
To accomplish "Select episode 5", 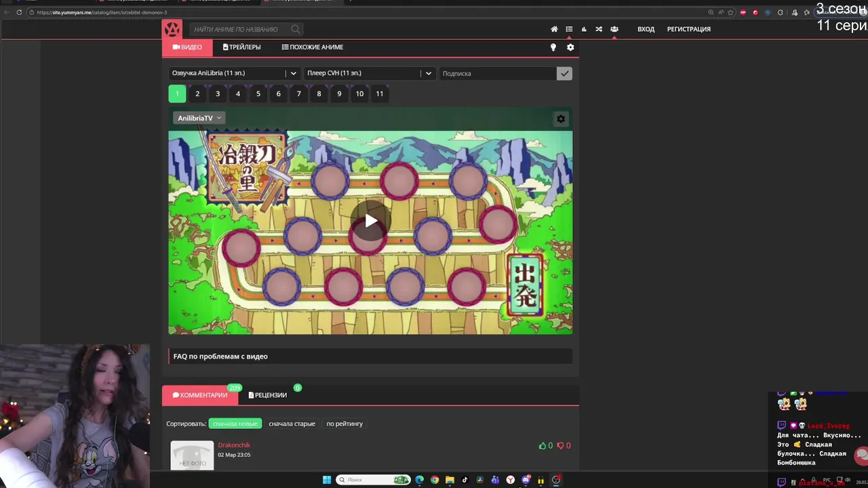I will click(258, 94).
